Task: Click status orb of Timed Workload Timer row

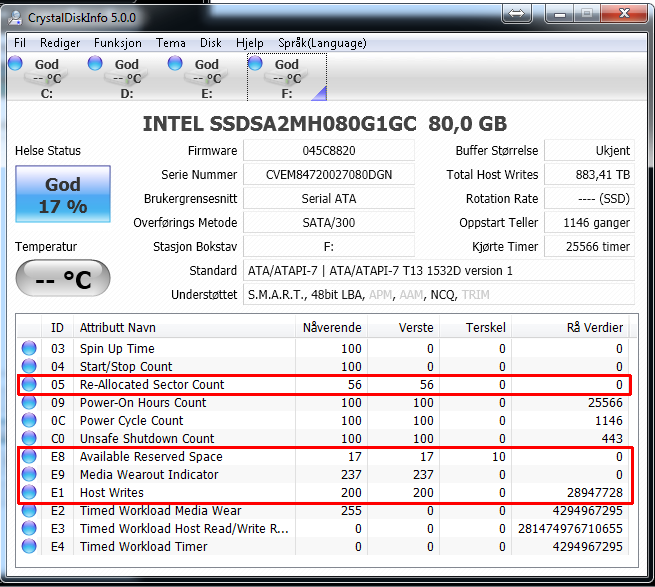Action: click(29, 546)
